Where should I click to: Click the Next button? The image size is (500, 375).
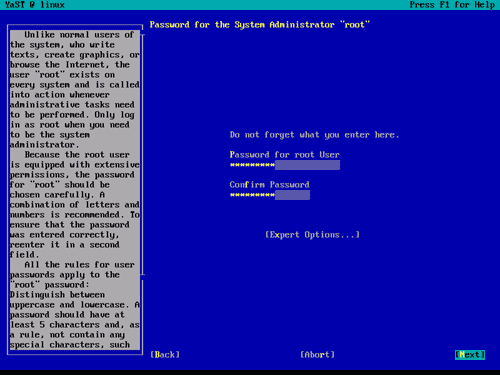click(x=470, y=355)
